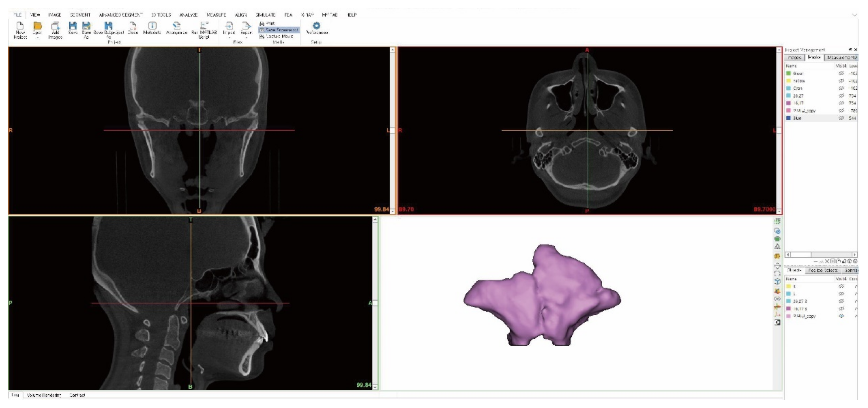Viewport: 868px width, 408px height.
Task: Click the green camera icon in 3D toolbar
Action: tap(777, 239)
